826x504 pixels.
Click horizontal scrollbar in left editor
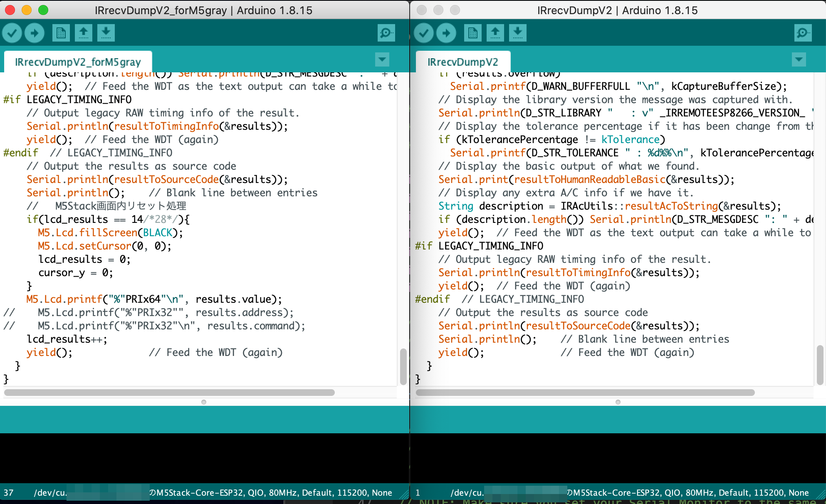coord(169,393)
